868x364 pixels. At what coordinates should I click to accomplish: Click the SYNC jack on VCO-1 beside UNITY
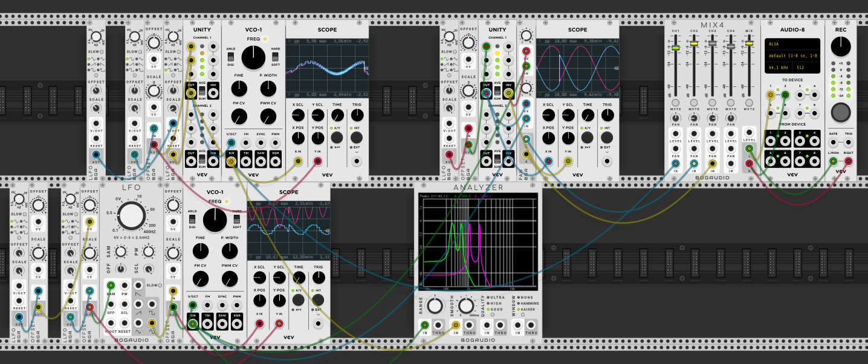click(261, 143)
